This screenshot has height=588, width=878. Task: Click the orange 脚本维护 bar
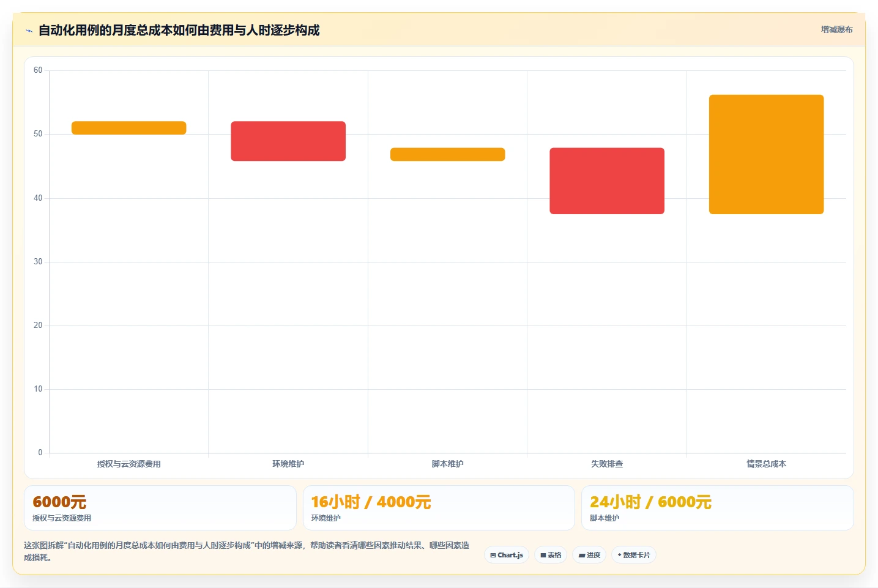tap(448, 154)
